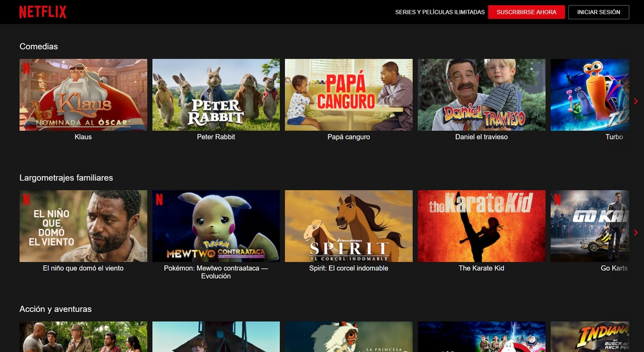This screenshot has width=644, height=352.
Task: Open The Karate Kid thumbnail
Action: pos(481,226)
